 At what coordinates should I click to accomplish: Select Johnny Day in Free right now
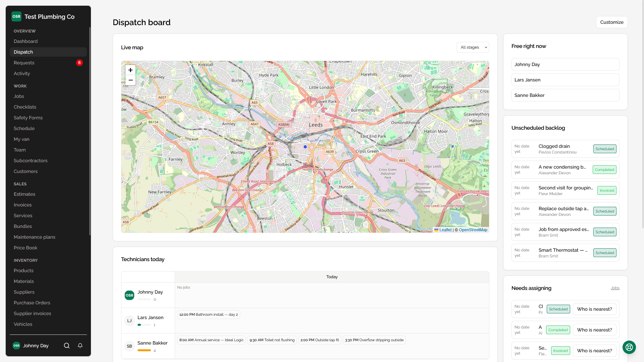point(566,64)
